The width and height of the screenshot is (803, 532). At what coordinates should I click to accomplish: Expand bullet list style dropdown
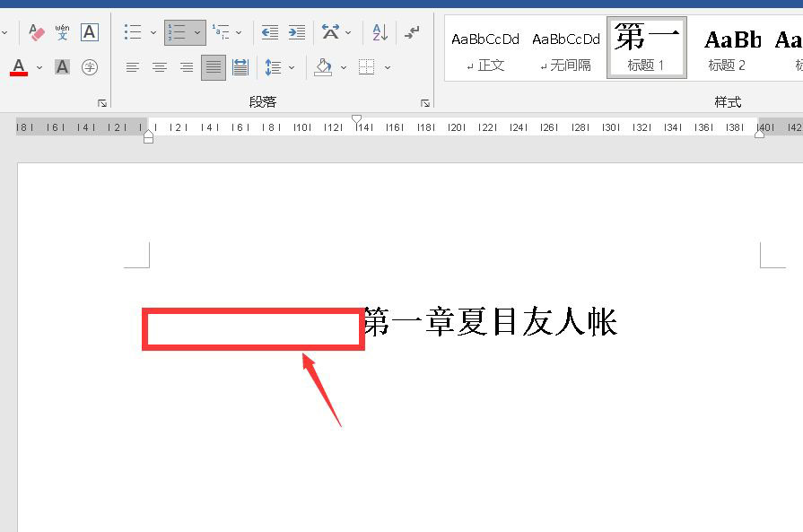tap(153, 33)
